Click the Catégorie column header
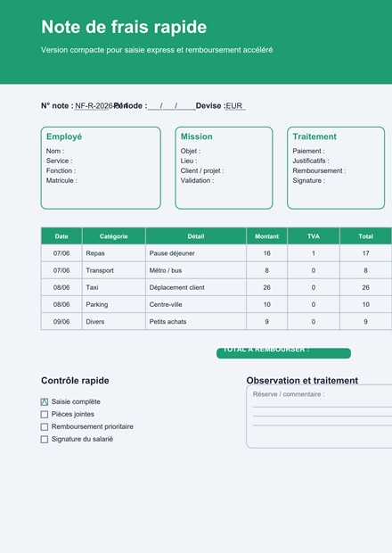Image resolution: width=392 pixels, height=553 pixels. tap(114, 236)
